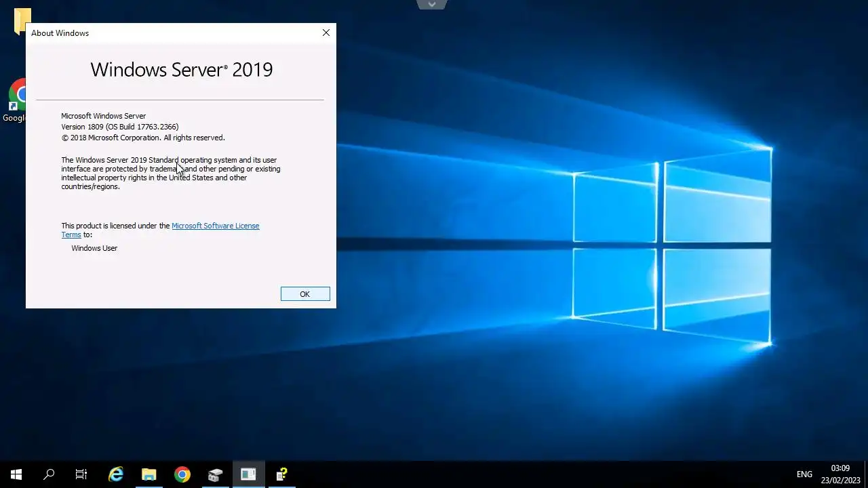Open the Windows Start menu
868x488 pixels.
[16, 474]
